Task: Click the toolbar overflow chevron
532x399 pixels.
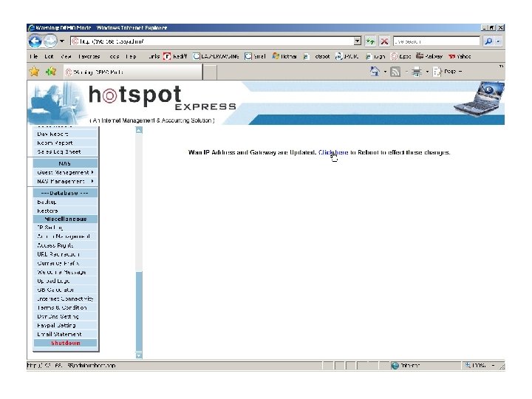Action: (501, 66)
